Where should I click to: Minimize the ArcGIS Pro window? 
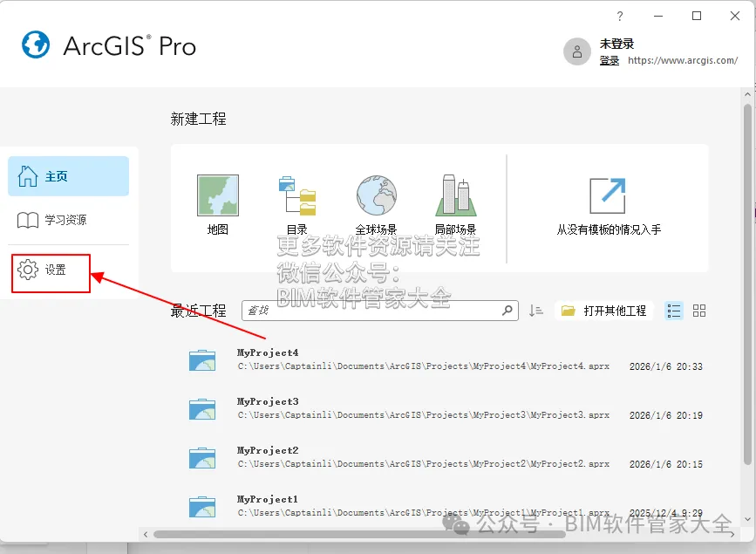(658, 17)
